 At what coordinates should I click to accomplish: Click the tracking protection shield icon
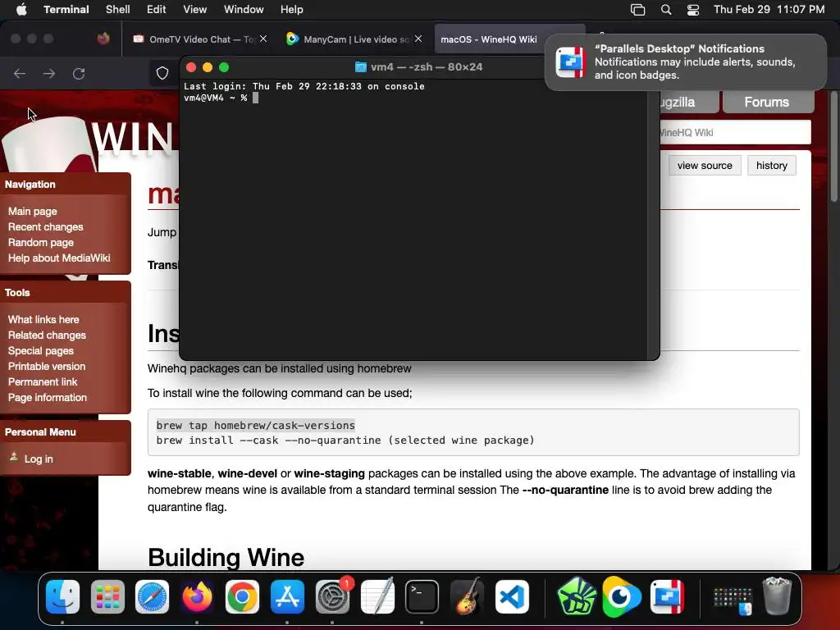(x=162, y=73)
